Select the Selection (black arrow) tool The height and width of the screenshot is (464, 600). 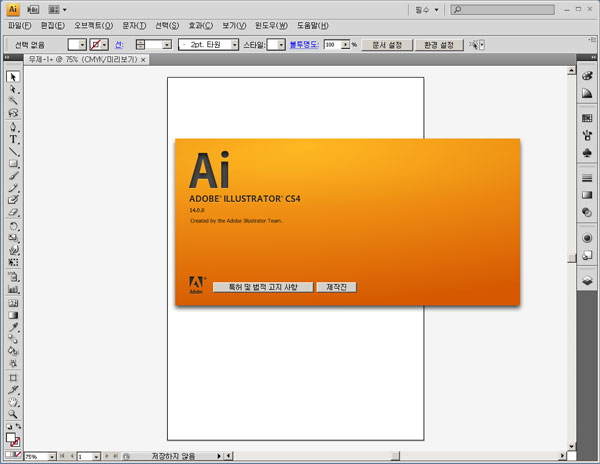click(13, 76)
